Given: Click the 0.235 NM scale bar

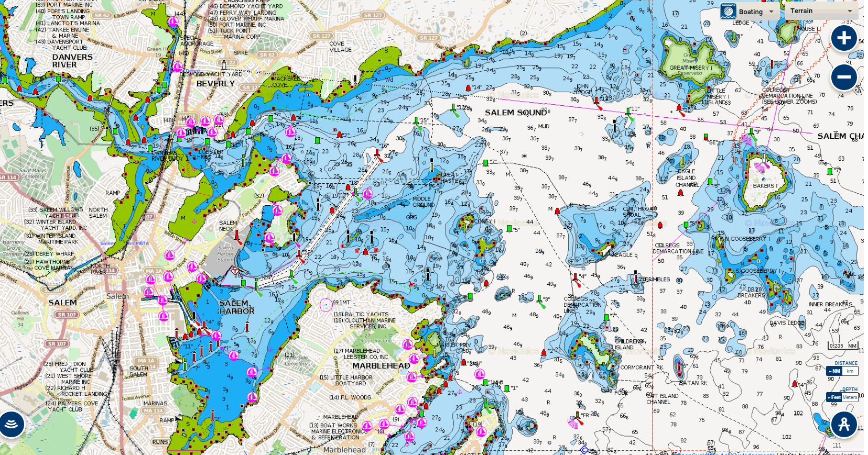Looking at the screenshot, I should pyautogui.click(x=843, y=346).
